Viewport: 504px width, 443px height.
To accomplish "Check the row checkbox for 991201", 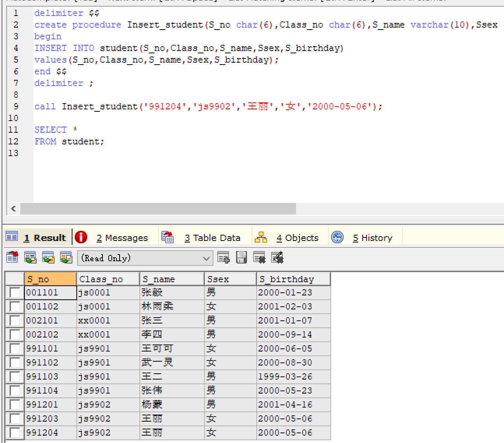I will (15, 405).
